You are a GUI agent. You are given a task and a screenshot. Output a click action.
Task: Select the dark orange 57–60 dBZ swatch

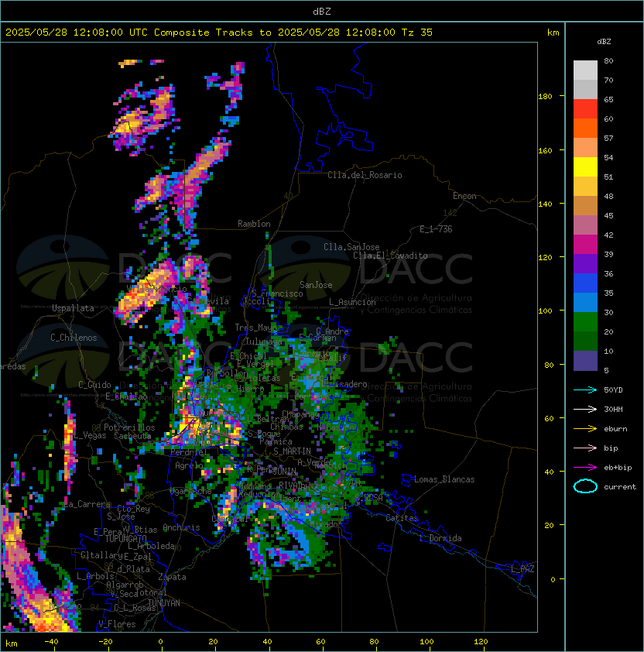pyautogui.click(x=585, y=128)
